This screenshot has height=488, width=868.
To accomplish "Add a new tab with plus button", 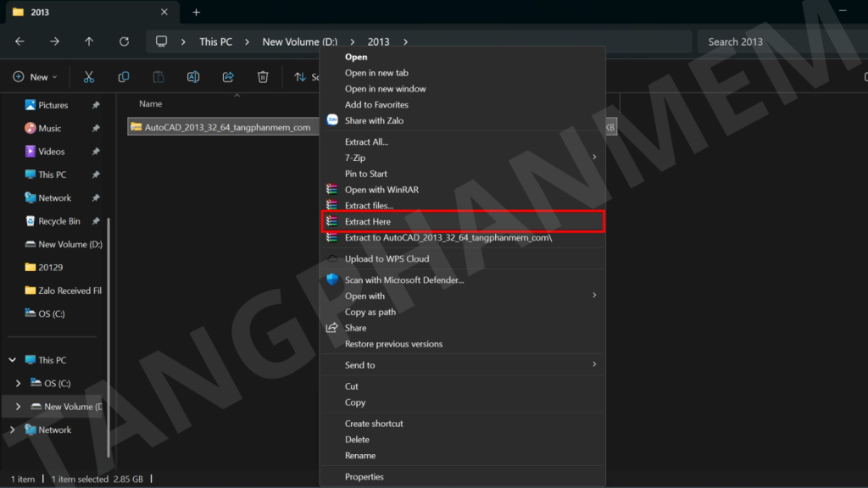I will (197, 12).
